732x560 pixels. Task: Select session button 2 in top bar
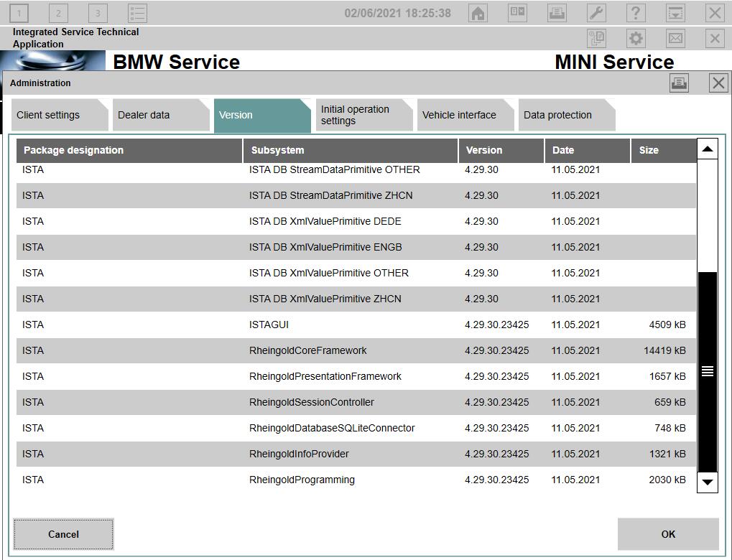pos(58,13)
